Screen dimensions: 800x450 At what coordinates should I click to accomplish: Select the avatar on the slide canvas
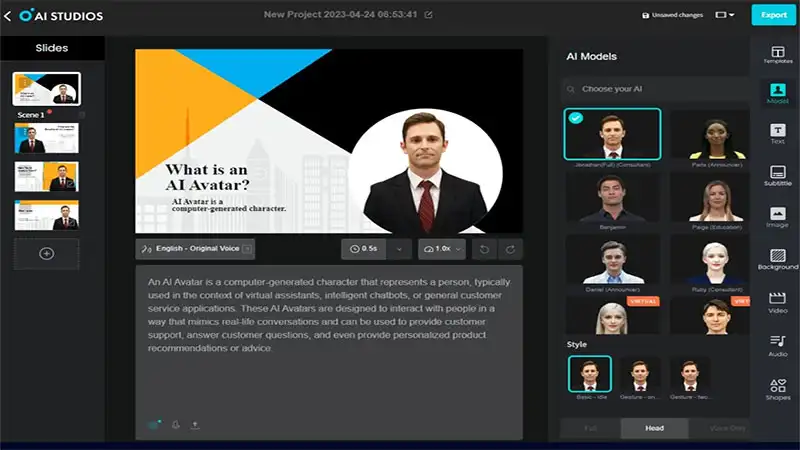click(426, 171)
